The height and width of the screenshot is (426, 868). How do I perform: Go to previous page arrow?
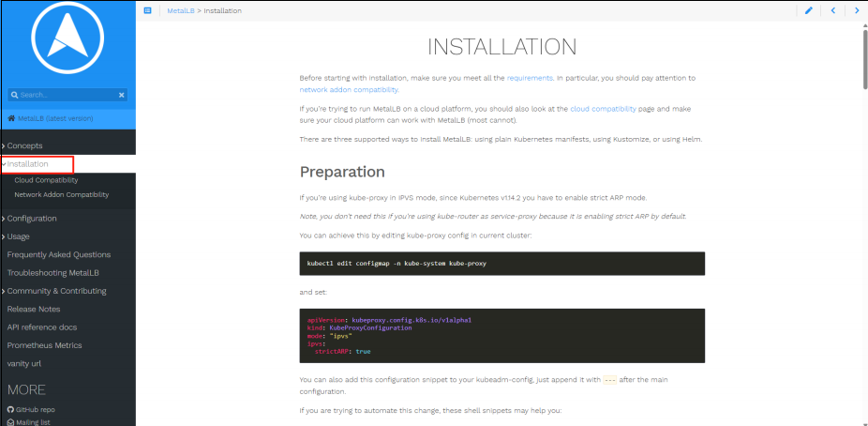click(x=832, y=10)
